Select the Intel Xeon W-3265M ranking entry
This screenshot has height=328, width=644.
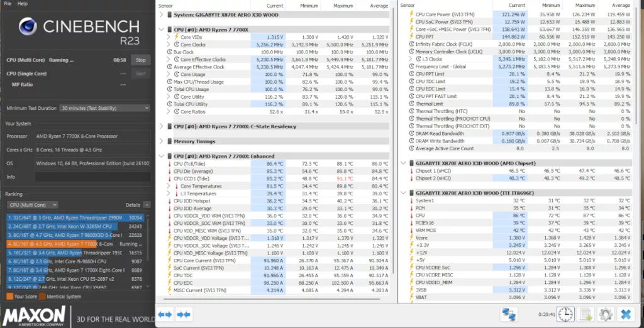pyautogui.click(x=75, y=227)
